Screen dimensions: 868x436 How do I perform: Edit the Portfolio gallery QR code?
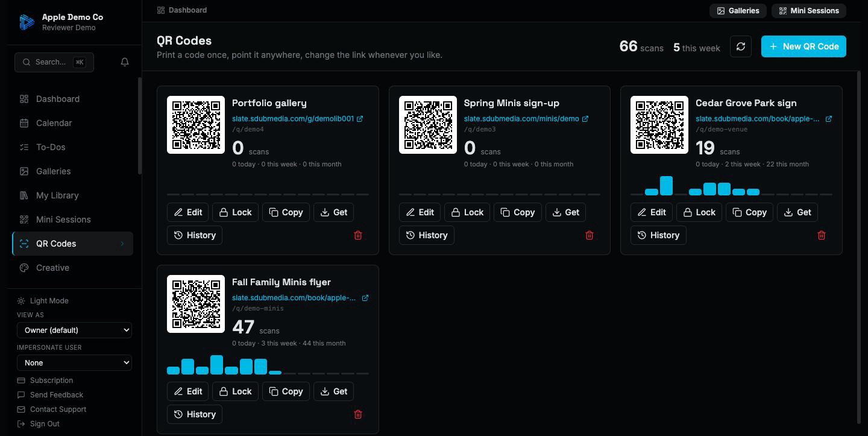188,212
